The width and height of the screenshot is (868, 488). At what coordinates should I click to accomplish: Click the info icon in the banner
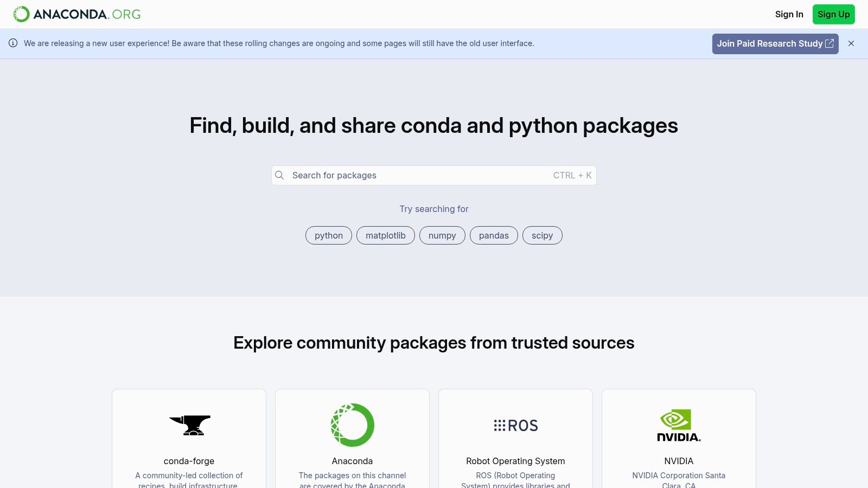pyautogui.click(x=14, y=43)
